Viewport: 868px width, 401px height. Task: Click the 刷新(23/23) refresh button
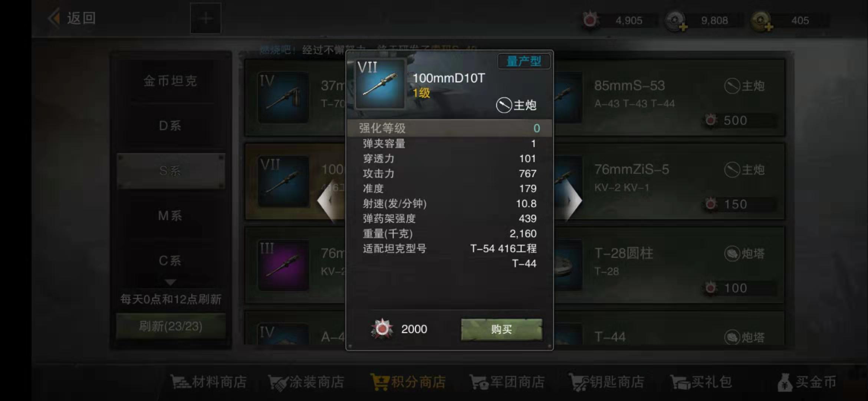click(x=171, y=326)
